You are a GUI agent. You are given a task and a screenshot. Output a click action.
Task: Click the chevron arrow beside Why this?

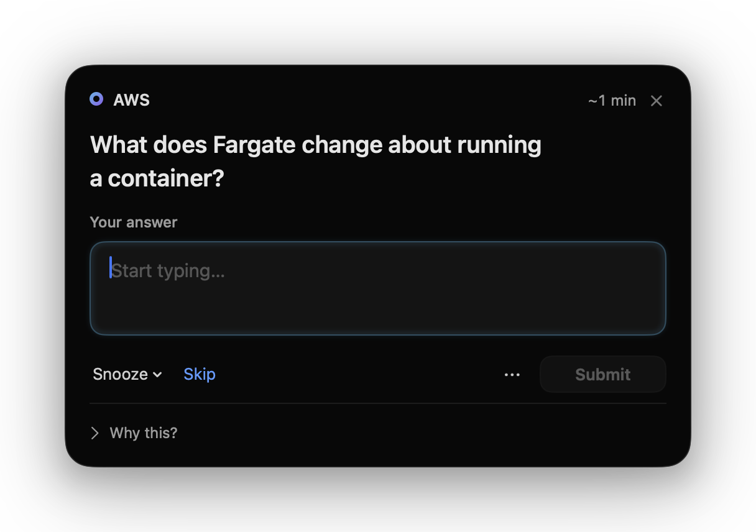95,433
